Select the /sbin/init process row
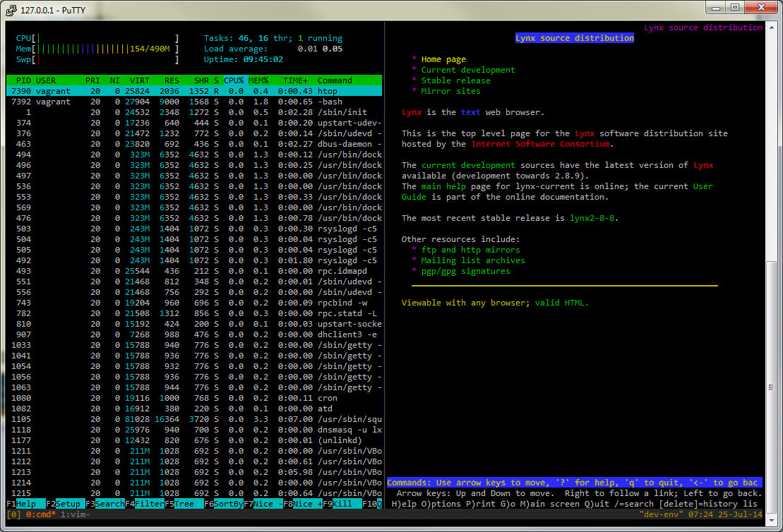The width and height of the screenshot is (783, 532). coord(194,112)
